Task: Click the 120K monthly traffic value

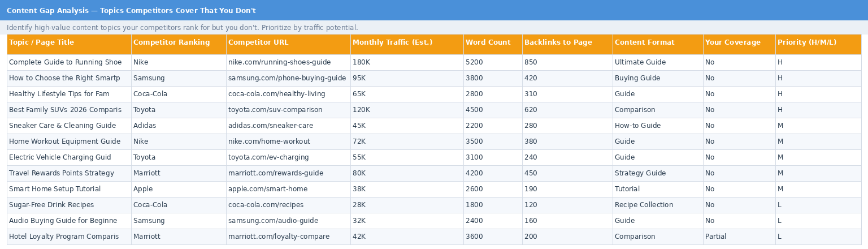Action: pyautogui.click(x=407, y=110)
